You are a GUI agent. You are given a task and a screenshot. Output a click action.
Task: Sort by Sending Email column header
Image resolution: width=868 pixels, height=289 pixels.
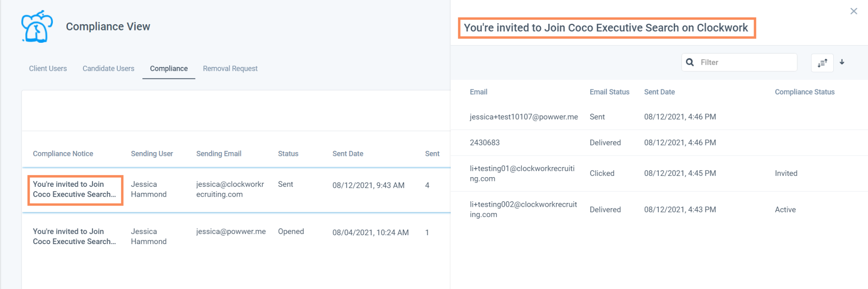tap(219, 154)
